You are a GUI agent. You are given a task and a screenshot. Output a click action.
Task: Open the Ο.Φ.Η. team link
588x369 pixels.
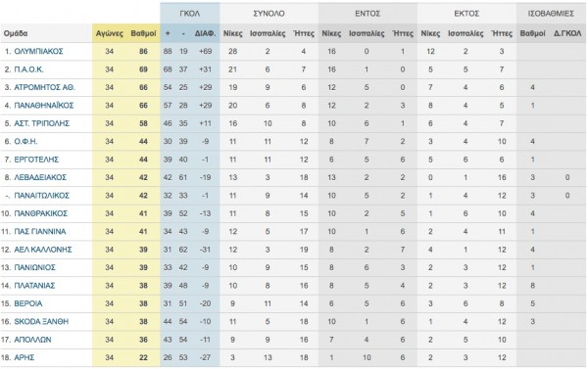[25, 141]
